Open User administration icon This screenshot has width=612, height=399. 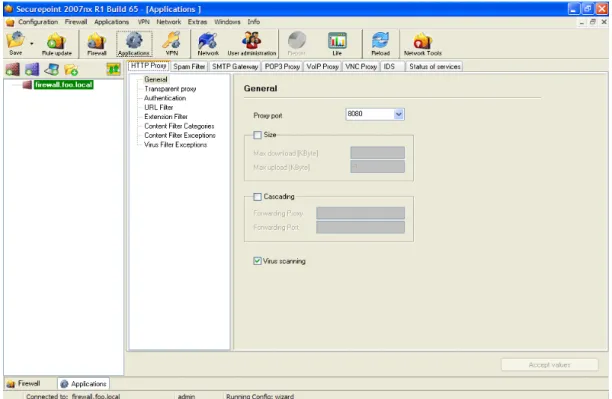click(252, 44)
